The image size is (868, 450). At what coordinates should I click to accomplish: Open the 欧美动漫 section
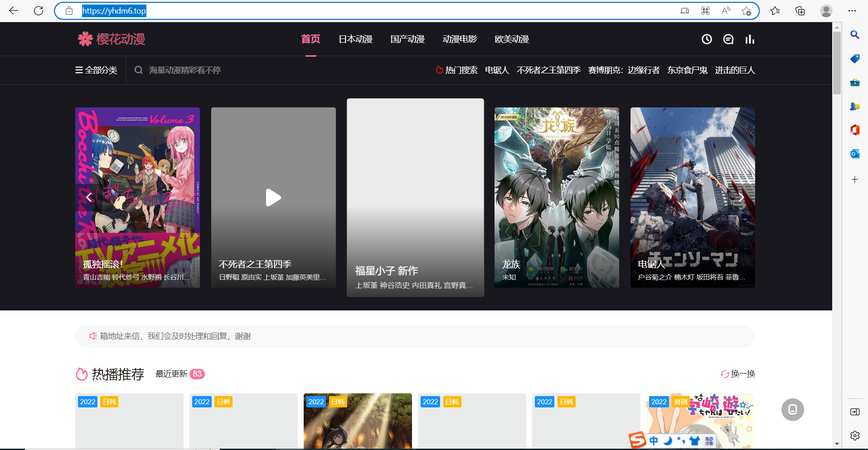click(x=512, y=39)
